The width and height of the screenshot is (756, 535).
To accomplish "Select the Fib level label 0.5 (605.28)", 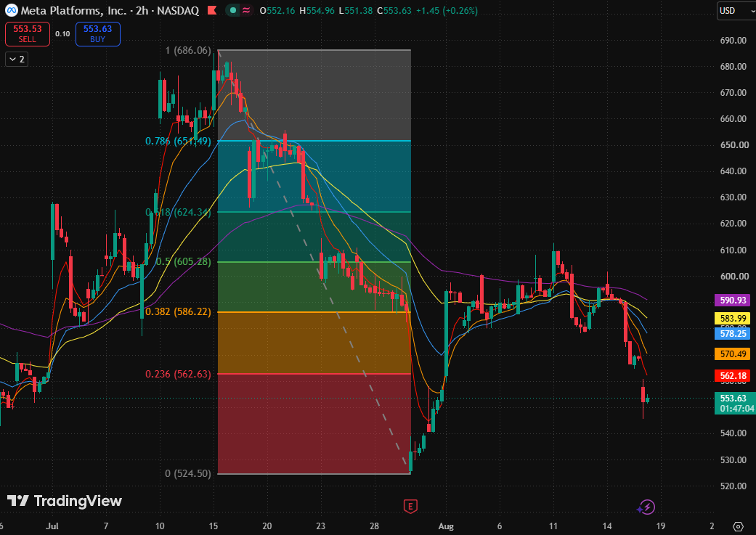I will pyautogui.click(x=183, y=262).
